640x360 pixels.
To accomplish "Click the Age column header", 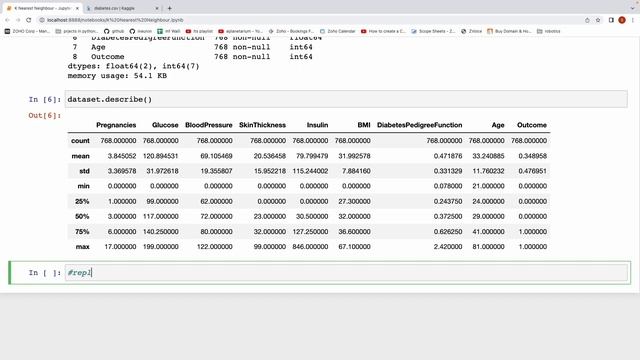I will click(498, 125).
